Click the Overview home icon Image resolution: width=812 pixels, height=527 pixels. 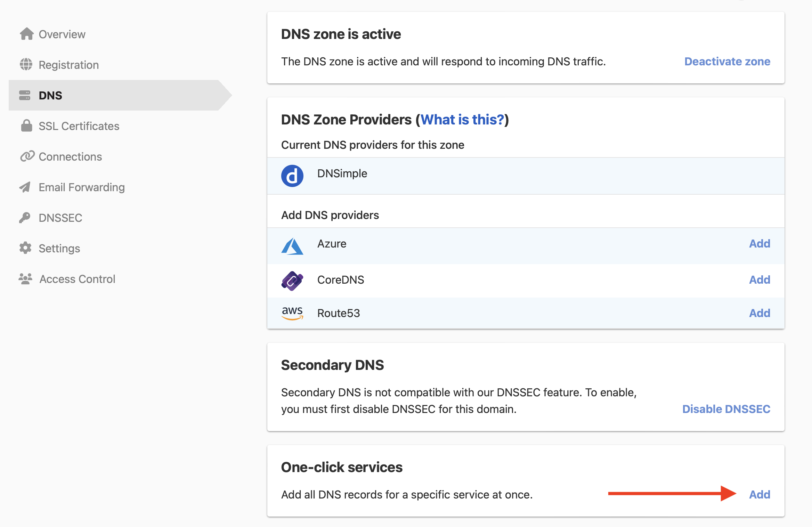pyautogui.click(x=26, y=34)
